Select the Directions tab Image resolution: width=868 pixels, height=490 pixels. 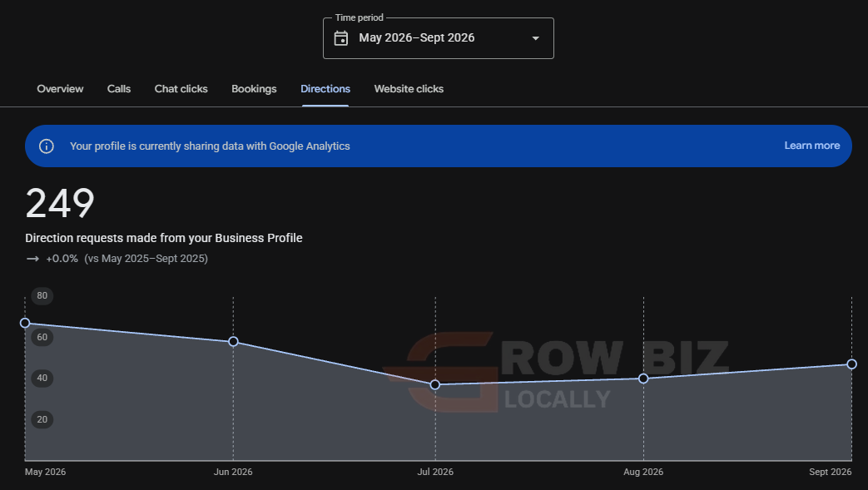point(325,89)
